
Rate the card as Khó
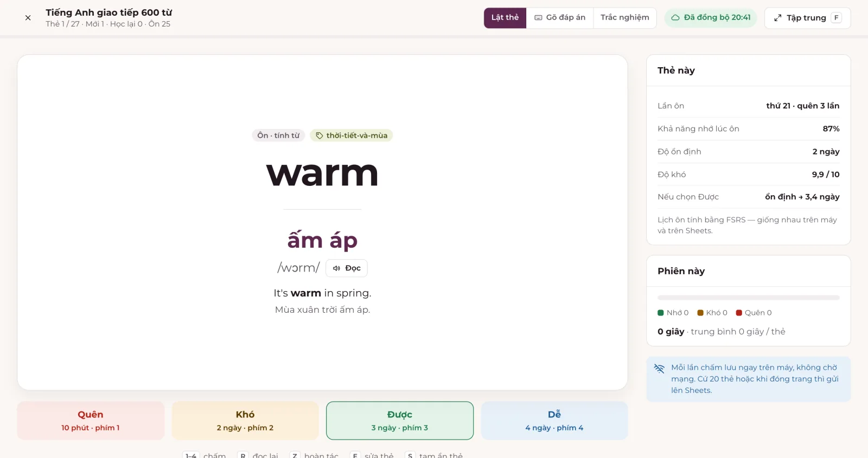tap(245, 421)
